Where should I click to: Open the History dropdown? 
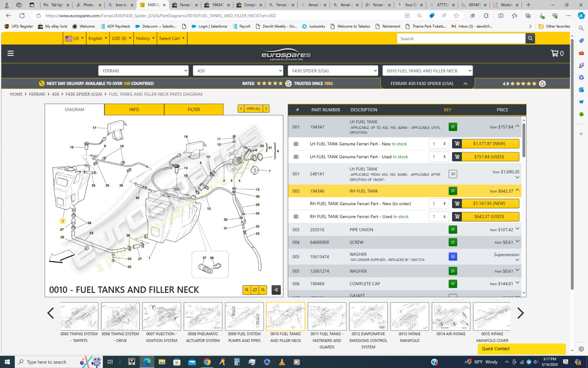coord(145,38)
